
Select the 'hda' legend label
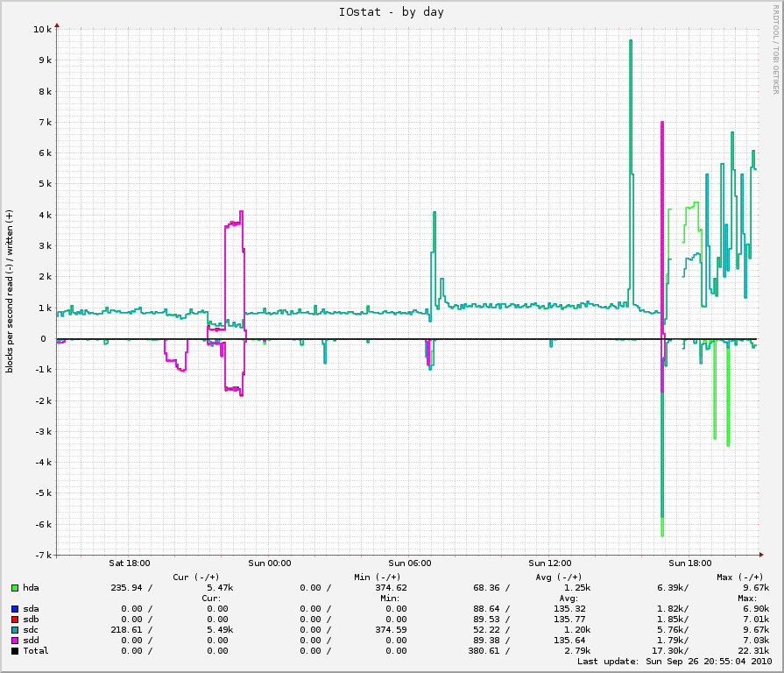click(31, 588)
